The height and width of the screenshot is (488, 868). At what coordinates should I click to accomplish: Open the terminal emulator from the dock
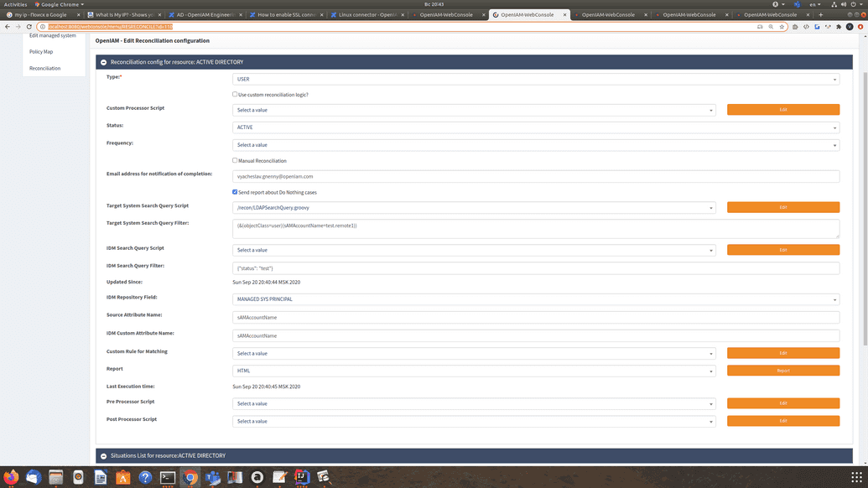[169, 478]
